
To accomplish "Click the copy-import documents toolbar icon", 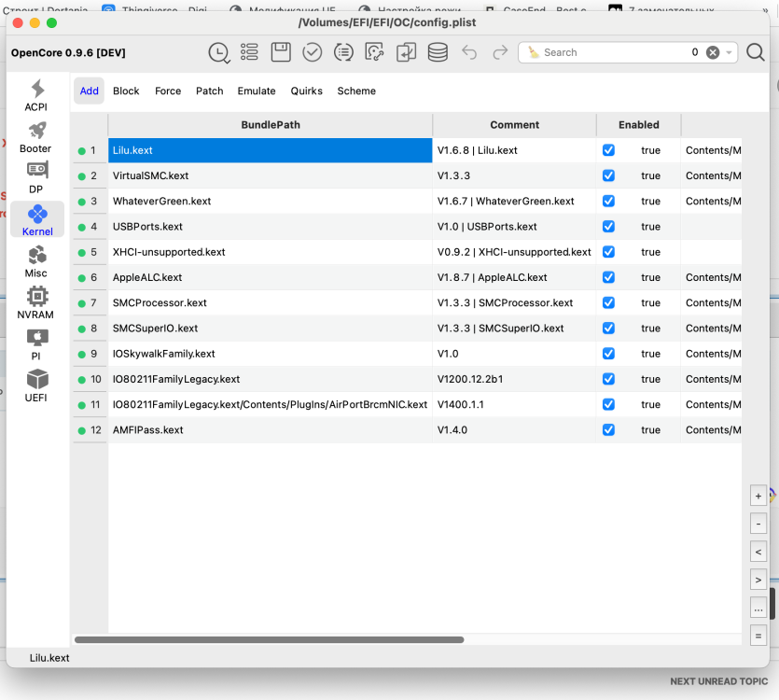I will pyautogui.click(x=407, y=52).
